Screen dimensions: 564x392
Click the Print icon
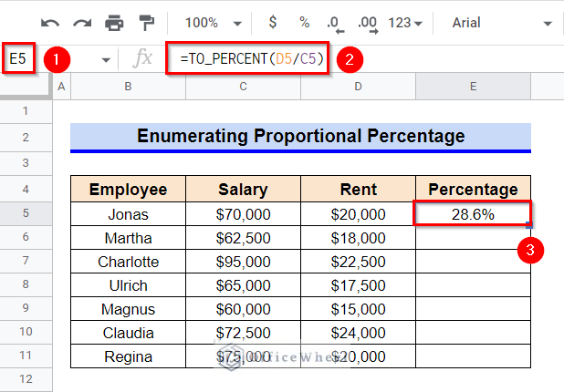[x=114, y=23]
